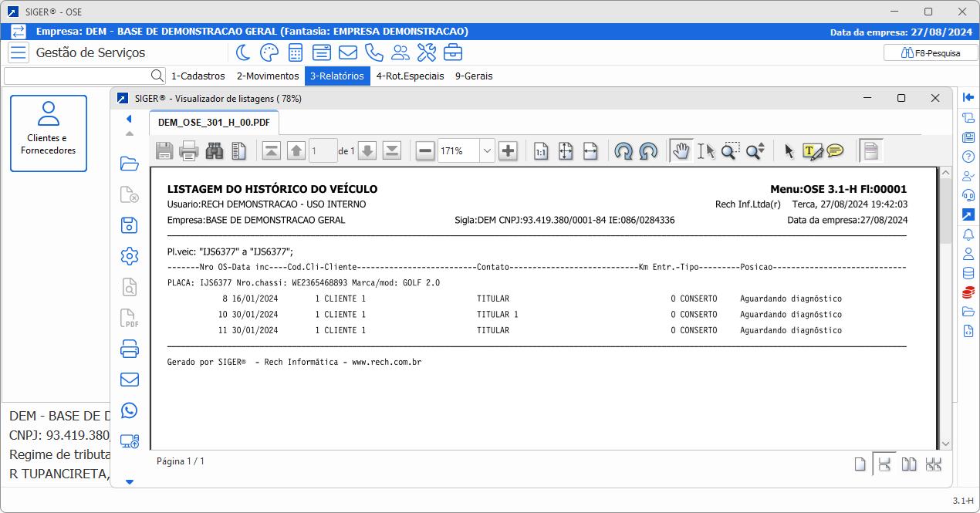Switch to single page view layout

point(860,464)
